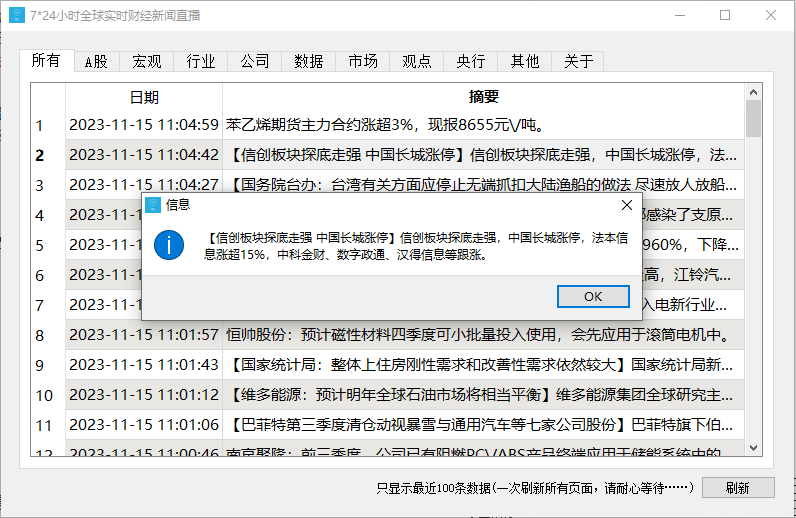Image resolution: width=796 pixels, height=518 pixels.
Task: Click the app icon in main title bar
Action: [x=17, y=15]
